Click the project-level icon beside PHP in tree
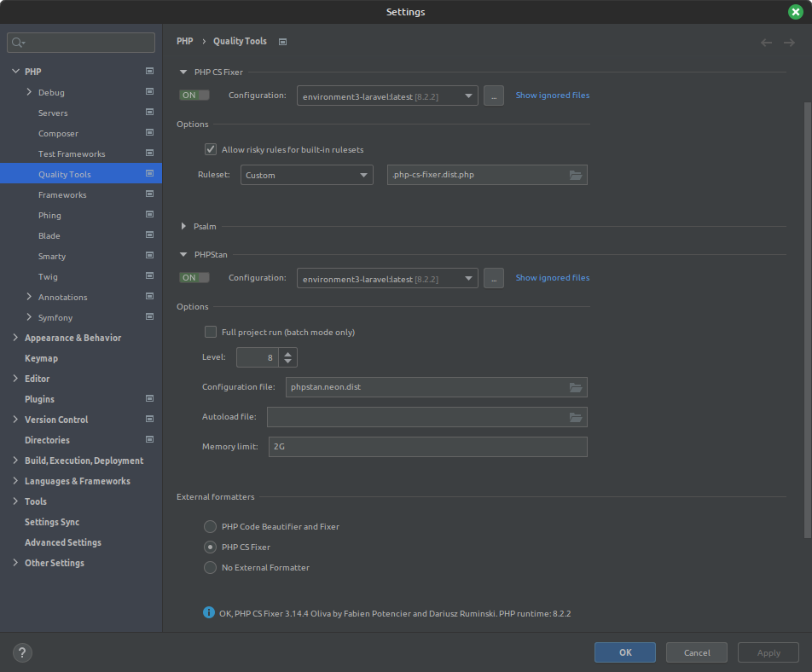The width and height of the screenshot is (812, 672). point(149,71)
